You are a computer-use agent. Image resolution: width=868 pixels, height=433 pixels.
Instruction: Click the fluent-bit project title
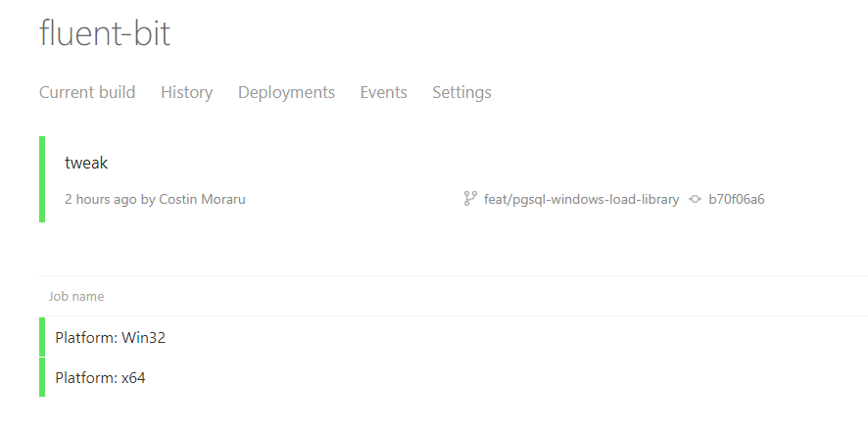(x=105, y=33)
